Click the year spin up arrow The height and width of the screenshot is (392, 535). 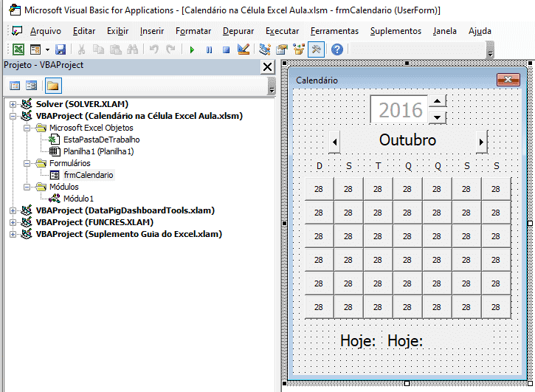click(x=437, y=101)
